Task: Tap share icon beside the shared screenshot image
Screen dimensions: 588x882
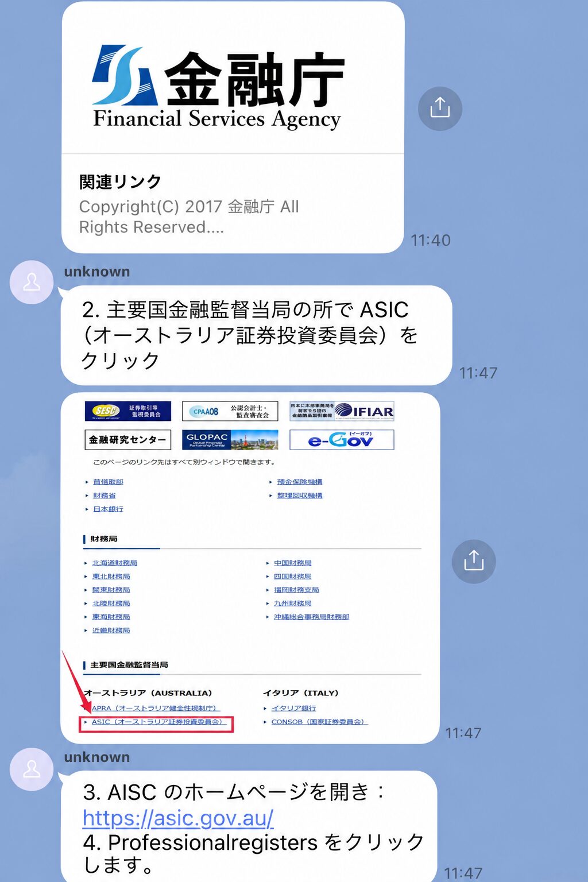Action: pyautogui.click(x=474, y=562)
